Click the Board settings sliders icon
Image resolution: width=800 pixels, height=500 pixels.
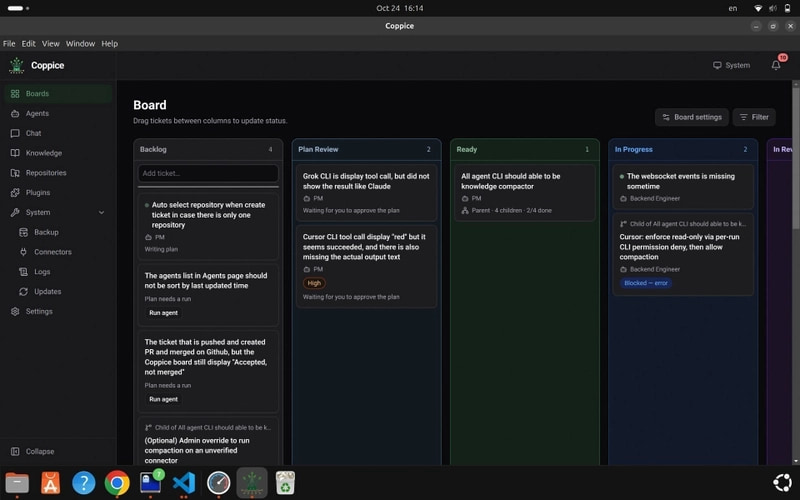click(x=666, y=117)
